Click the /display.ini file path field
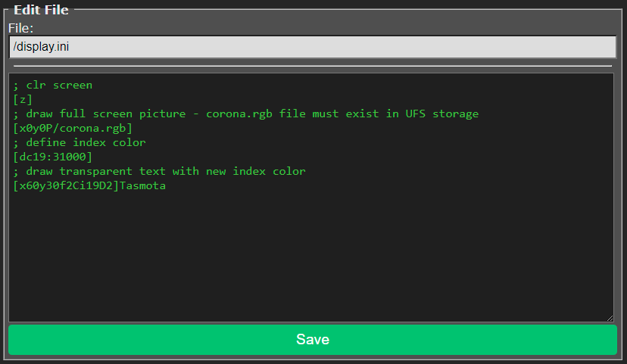This screenshot has height=364, width=627. (x=313, y=47)
